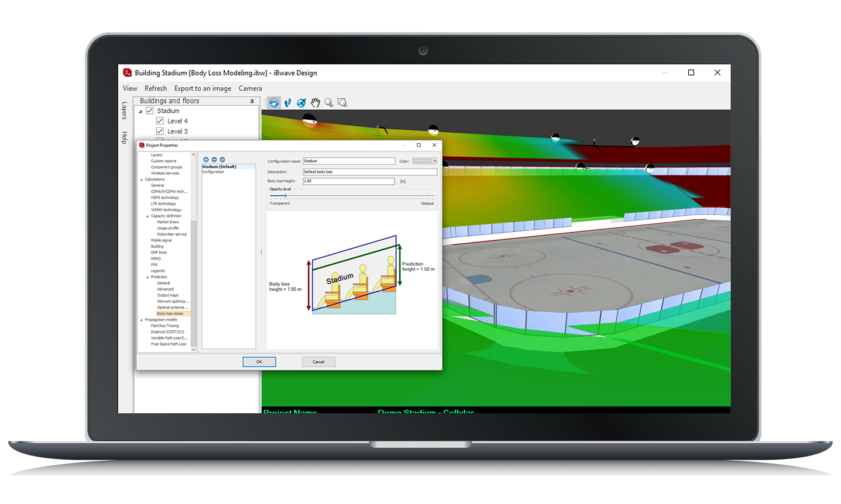Viewport: 841px width, 504px height.
Task: Click the Body loss height field
Action: (x=349, y=181)
